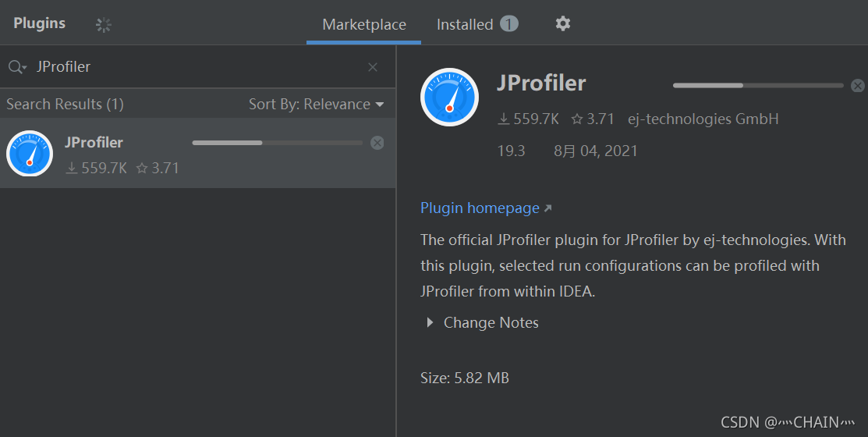Viewport: 868px width, 437px height.
Task: Click the 559.7K downloads count in details
Action: coord(529,119)
